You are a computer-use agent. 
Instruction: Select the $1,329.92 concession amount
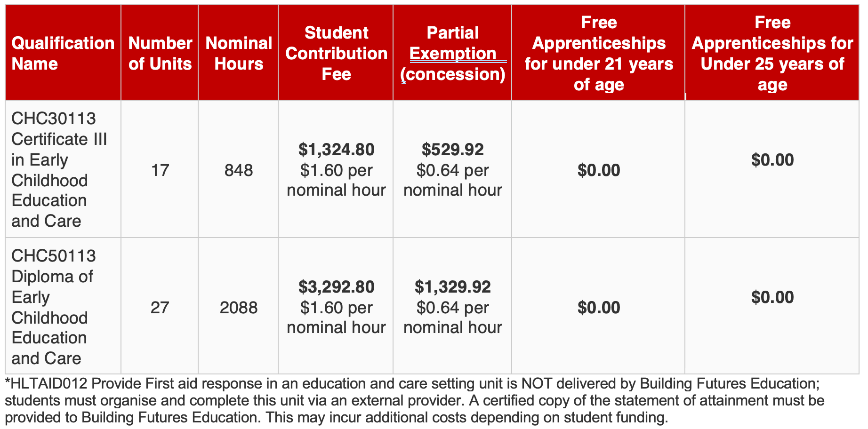pos(452,287)
